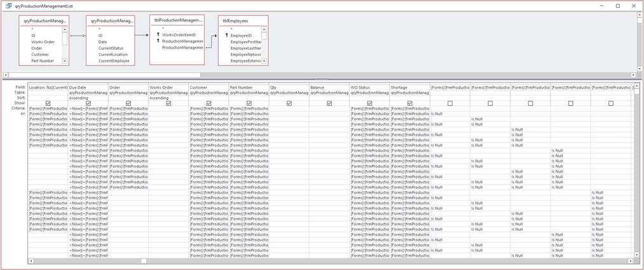Image resolution: width=644 pixels, height=270 pixels.
Task: Uncheck the Show box for the Due Date column
Action: point(88,103)
